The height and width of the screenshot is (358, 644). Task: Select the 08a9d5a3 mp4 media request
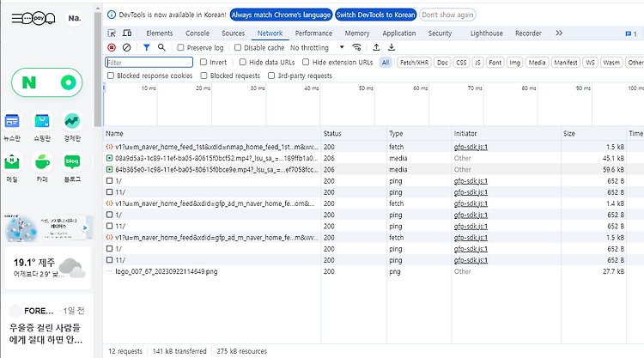pos(216,158)
